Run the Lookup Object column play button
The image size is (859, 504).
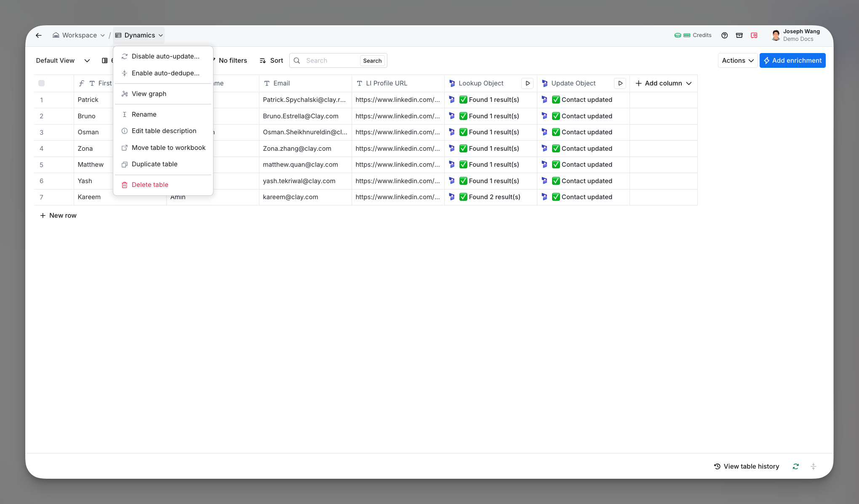tap(527, 83)
